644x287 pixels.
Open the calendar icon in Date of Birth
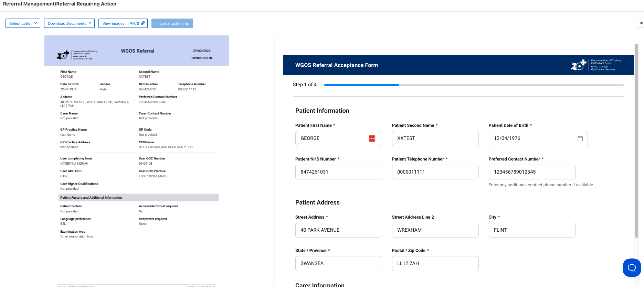580,139
